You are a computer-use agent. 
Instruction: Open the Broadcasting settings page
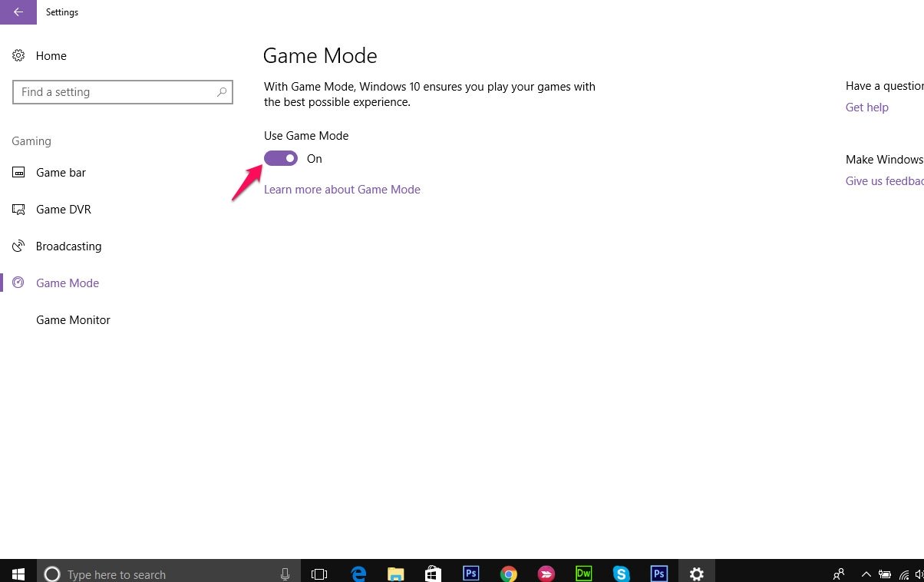pos(68,246)
